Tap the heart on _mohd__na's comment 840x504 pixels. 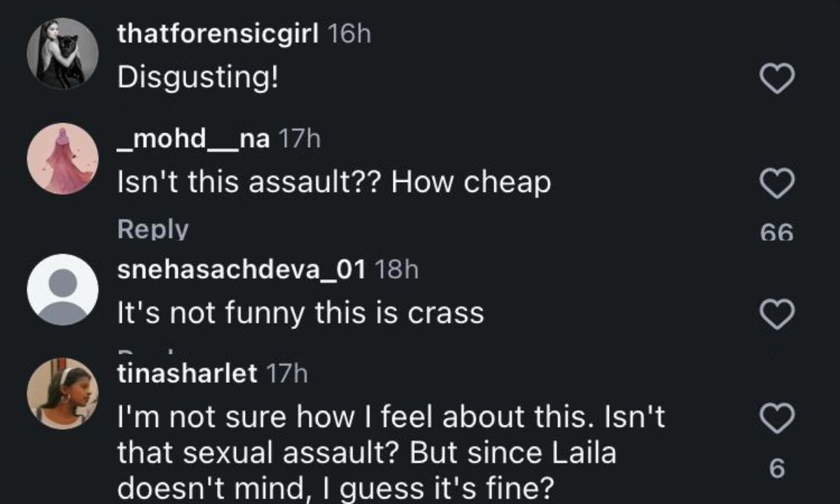point(777,184)
